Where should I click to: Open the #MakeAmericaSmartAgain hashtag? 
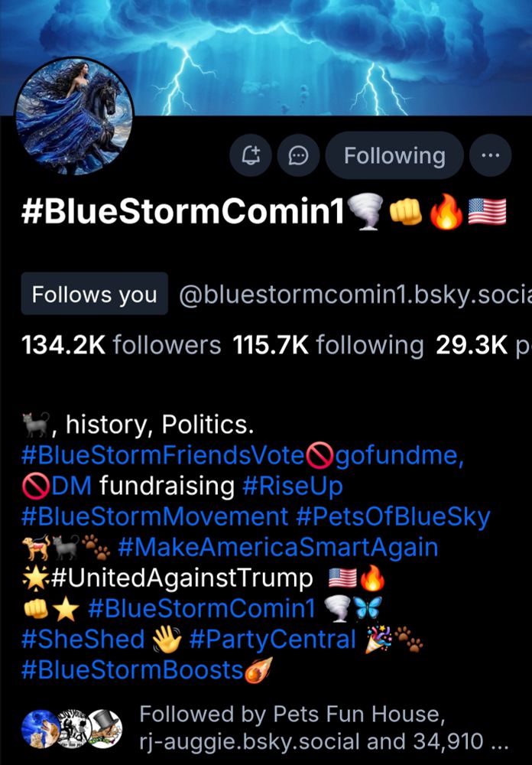click(278, 548)
